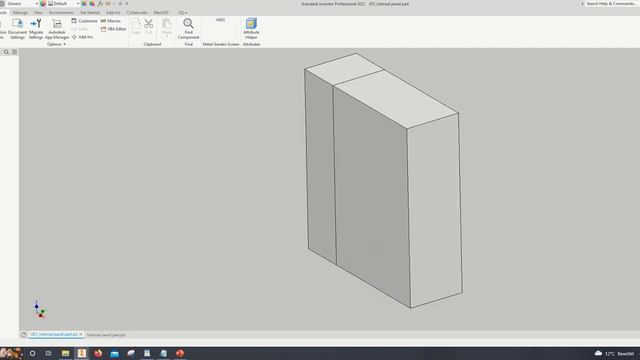This screenshot has width=640, height=360.
Task: Click the browser search magnifier icon
Action: point(6,52)
